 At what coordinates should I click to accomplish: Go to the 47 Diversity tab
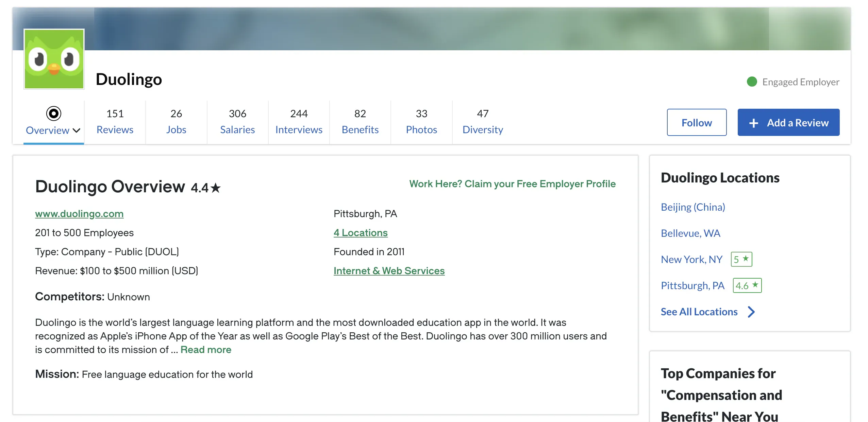482,122
